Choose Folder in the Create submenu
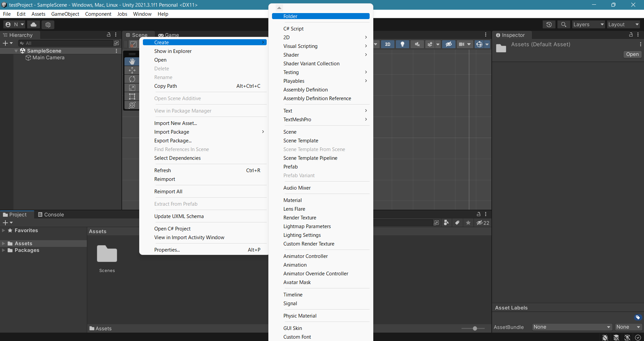This screenshot has width=644, height=341. (321, 16)
